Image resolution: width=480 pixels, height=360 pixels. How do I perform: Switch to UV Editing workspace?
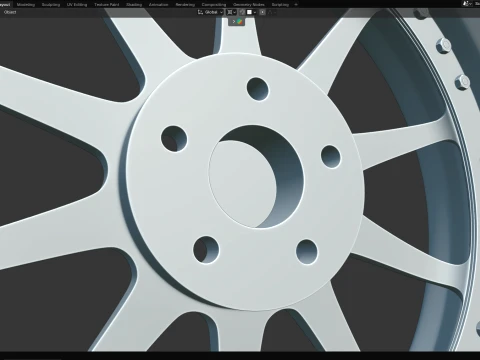click(77, 5)
